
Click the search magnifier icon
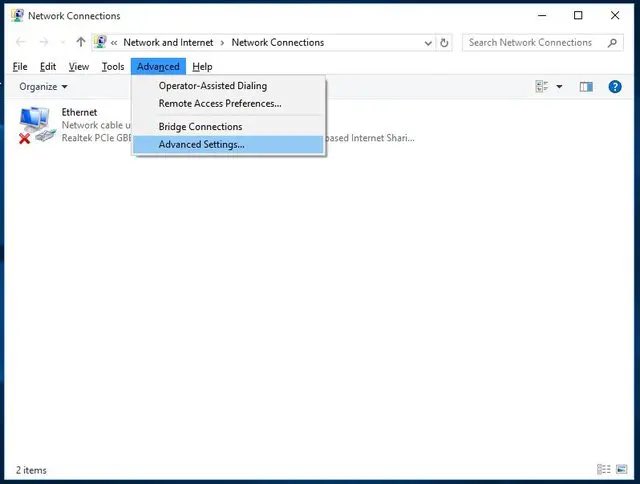pos(612,42)
